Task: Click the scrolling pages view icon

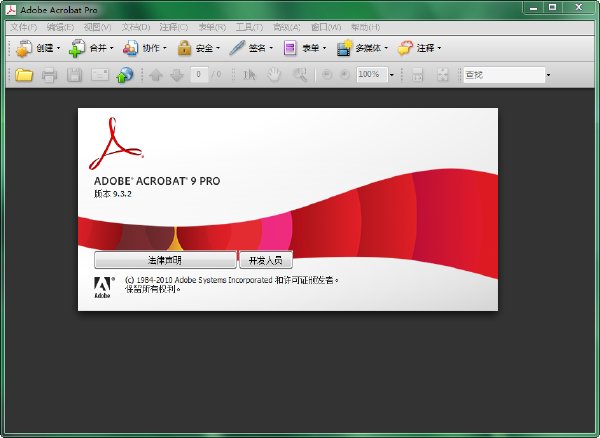Action: (417, 75)
